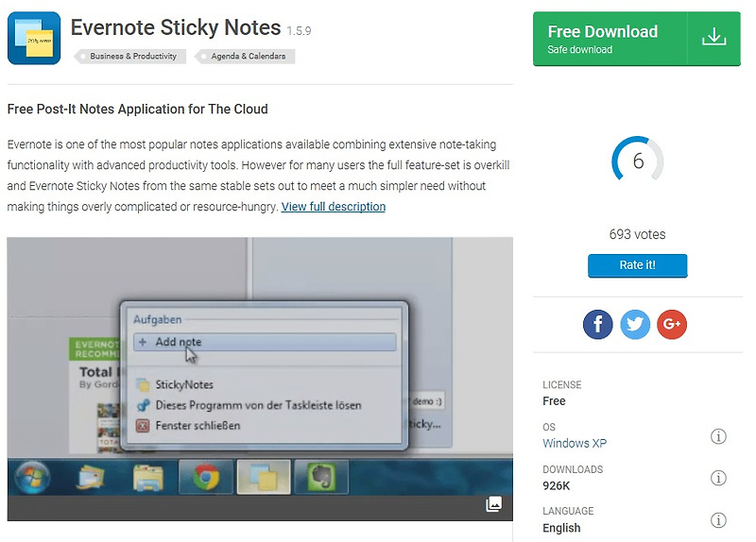This screenshot has width=756, height=542.
Task: Click the Chrome taskbar icon in screenshot
Action: click(x=206, y=477)
